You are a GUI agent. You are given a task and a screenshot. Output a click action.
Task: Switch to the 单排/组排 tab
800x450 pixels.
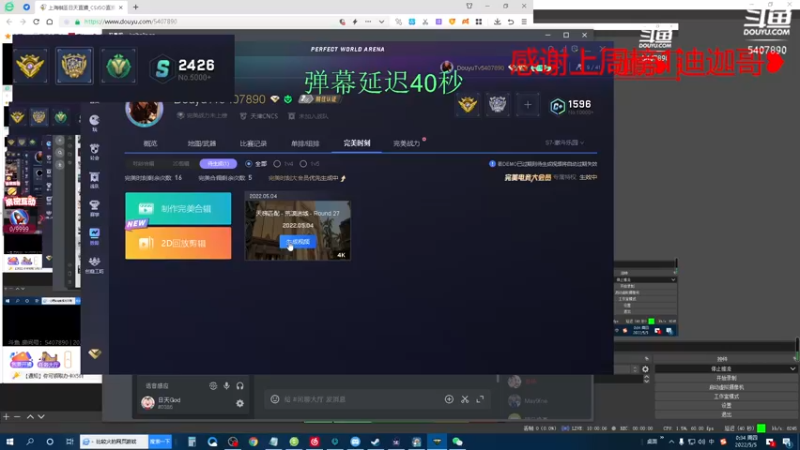click(305, 143)
